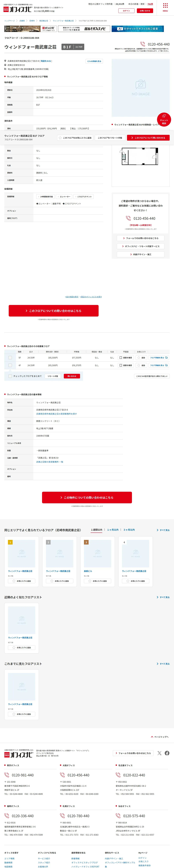
Task: Click 周辺のオフィスビルを探す link
Action: tap(91, 297)
